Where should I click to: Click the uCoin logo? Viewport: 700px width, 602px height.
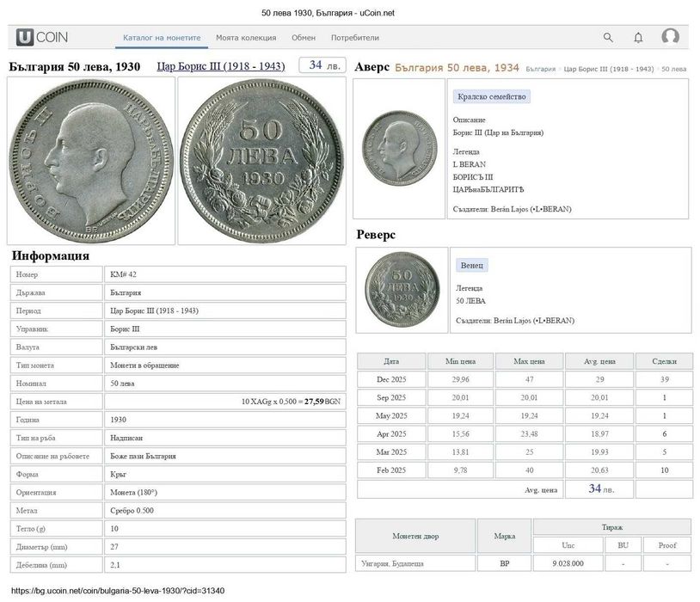[x=42, y=37]
